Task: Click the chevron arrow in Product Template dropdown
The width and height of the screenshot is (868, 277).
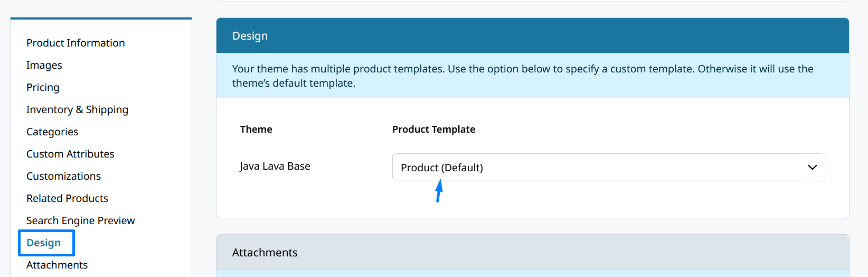Action: 812,168
